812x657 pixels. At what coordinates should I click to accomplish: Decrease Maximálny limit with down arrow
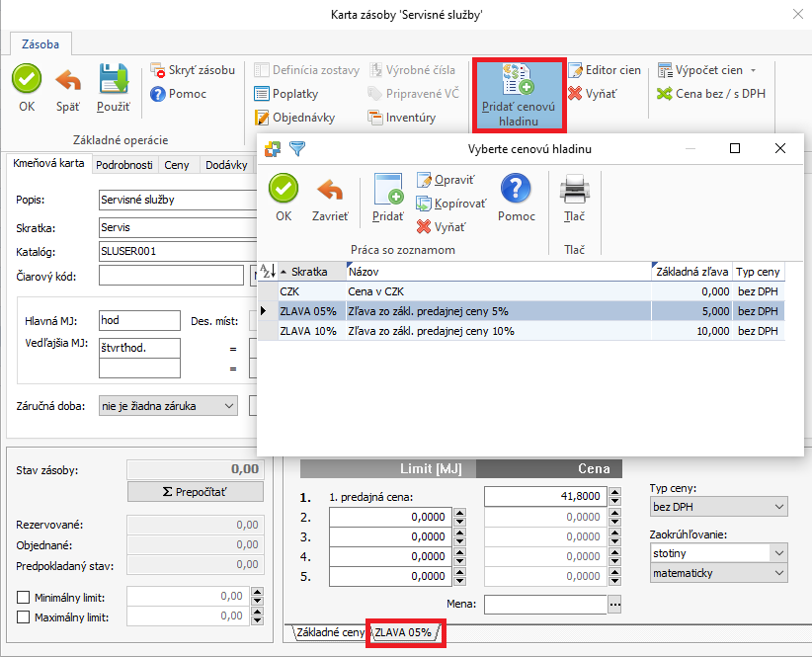(x=258, y=620)
